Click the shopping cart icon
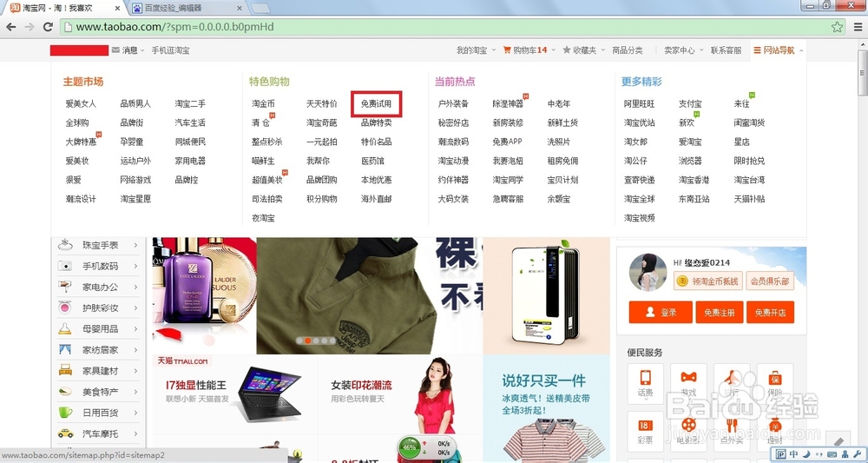 [x=507, y=50]
